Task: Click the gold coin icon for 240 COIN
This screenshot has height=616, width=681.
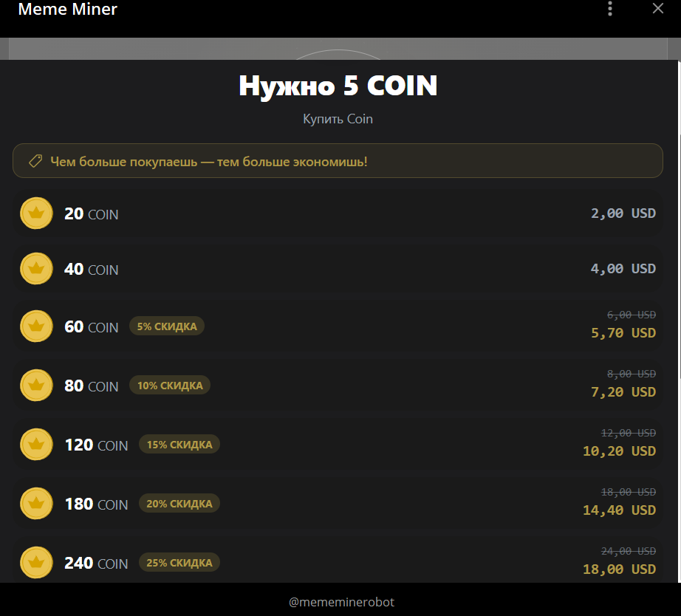Action: click(36, 562)
